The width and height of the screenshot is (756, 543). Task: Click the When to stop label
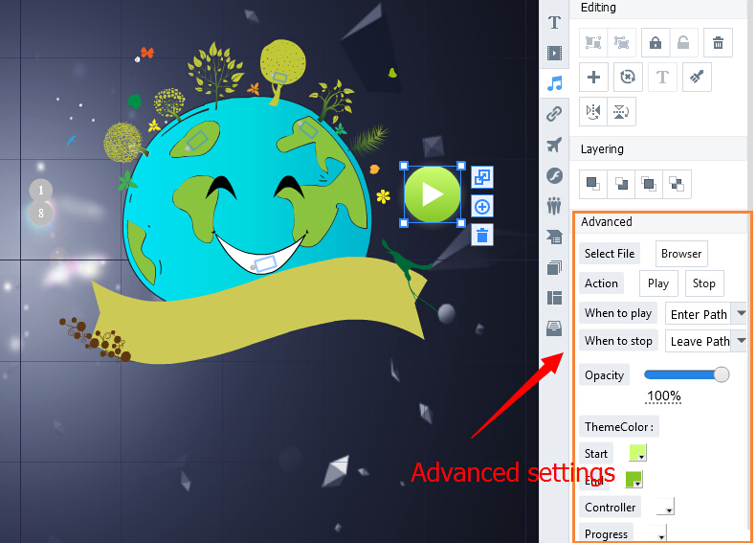click(618, 341)
